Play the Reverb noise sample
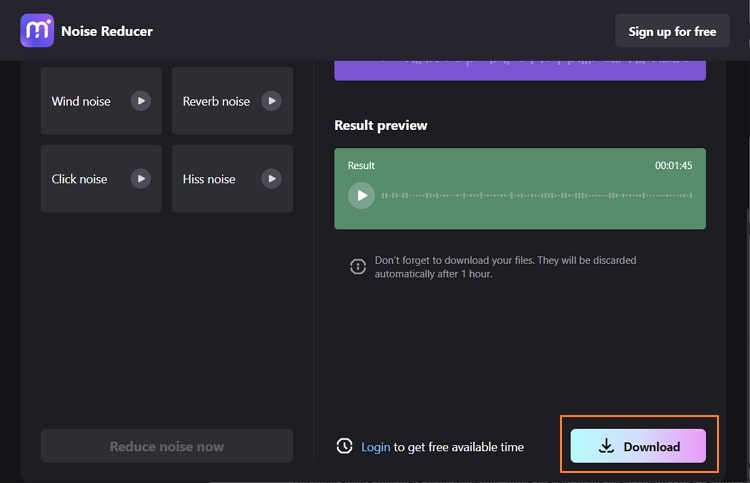 [x=271, y=101]
